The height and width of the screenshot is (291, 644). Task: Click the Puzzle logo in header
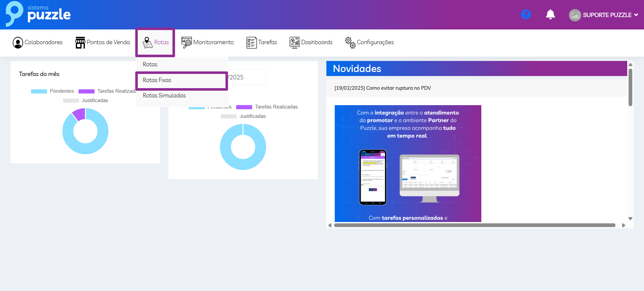[x=38, y=14]
